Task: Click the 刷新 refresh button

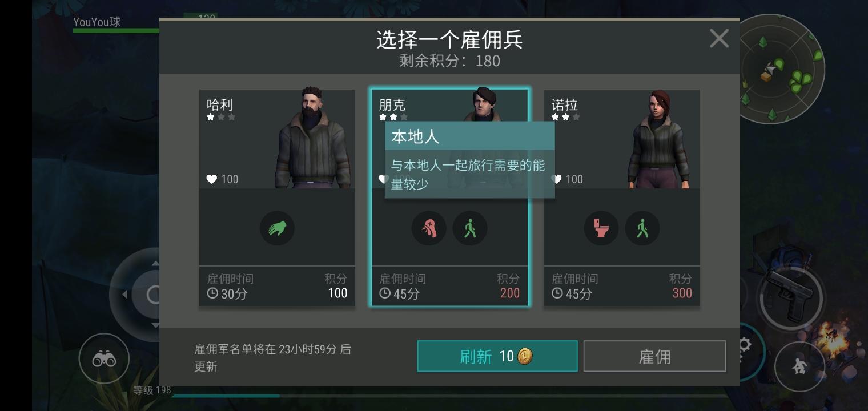Action: 497,356
